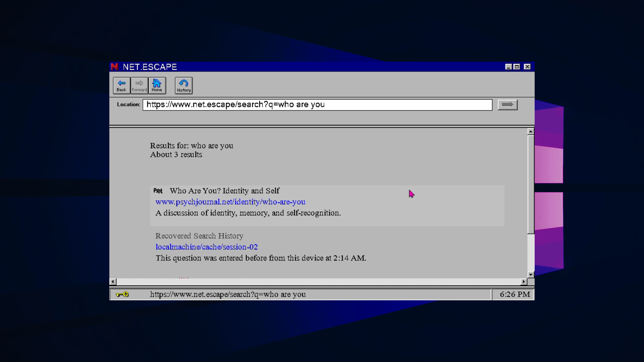This screenshot has width=644, height=362.
Task: Click the vertical scrollbar thumb
Action: [530, 184]
